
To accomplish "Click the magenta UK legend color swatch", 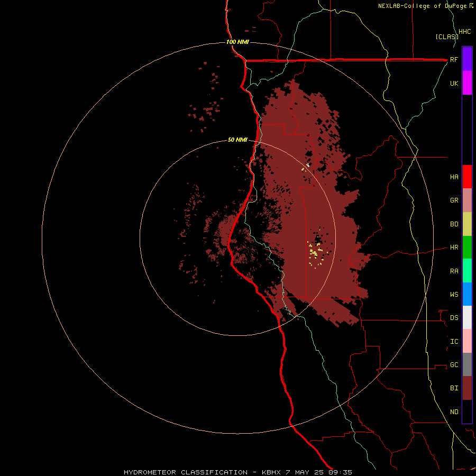I will 467,83.
